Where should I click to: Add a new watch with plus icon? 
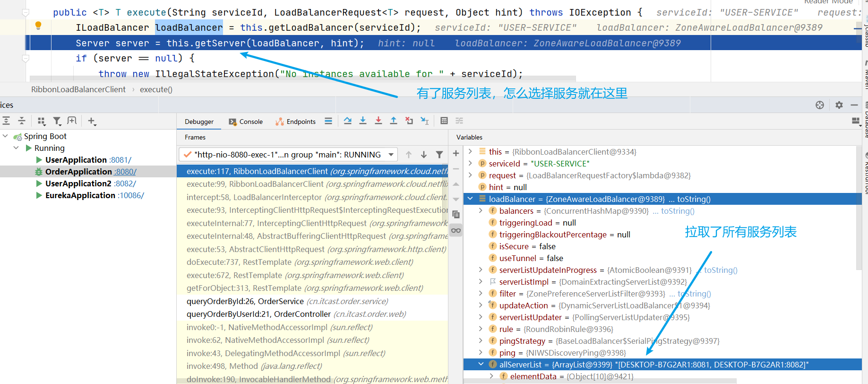(456, 153)
